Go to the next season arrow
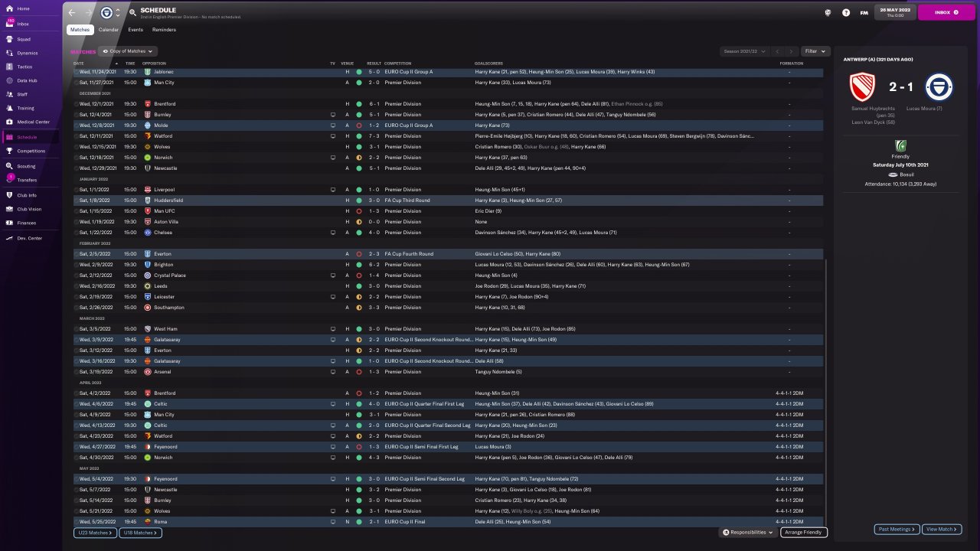The image size is (980, 551). 791,51
